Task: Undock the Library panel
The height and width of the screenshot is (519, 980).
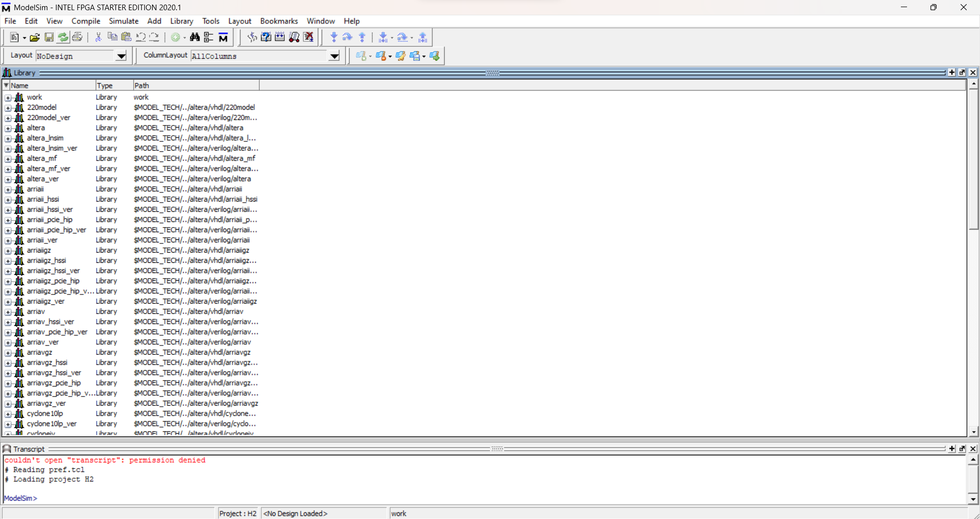Action: pos(962,72)
